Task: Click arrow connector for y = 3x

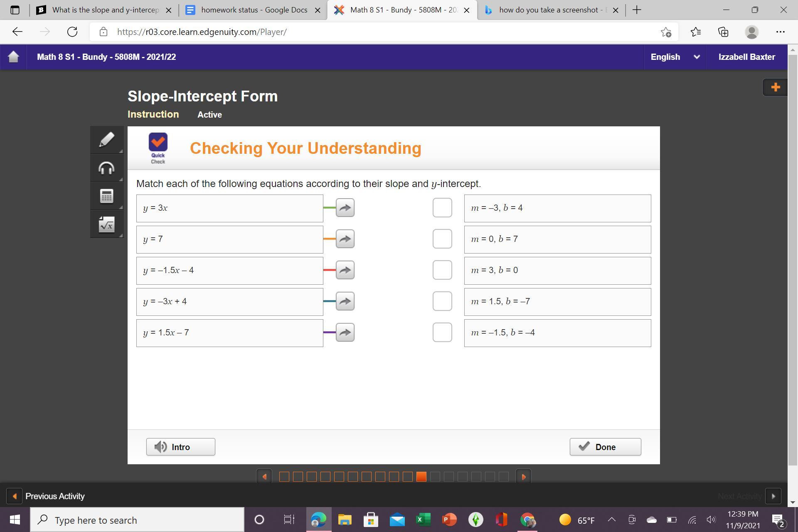Action: (345, 208)
